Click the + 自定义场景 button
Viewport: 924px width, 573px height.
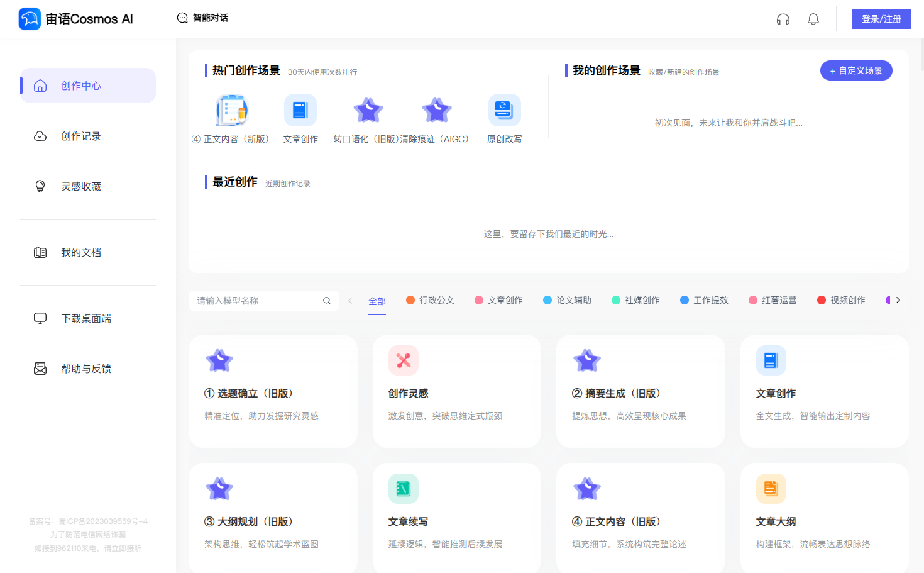tap(856, 70)
